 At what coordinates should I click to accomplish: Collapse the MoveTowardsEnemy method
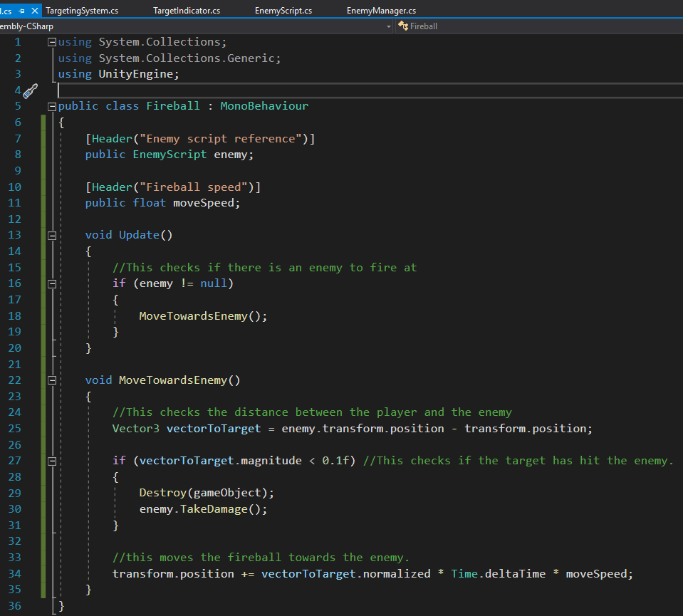point(52,380)
